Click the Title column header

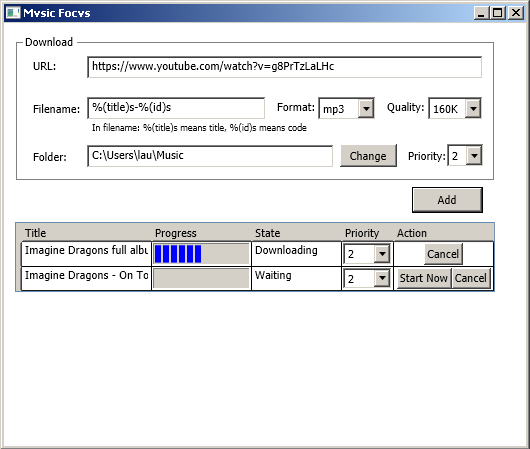coord(35,233)
